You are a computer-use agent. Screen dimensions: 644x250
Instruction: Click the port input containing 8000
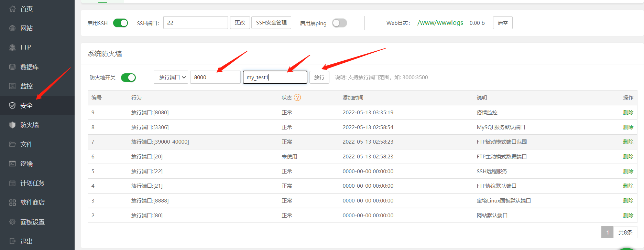tap(215, 77)
